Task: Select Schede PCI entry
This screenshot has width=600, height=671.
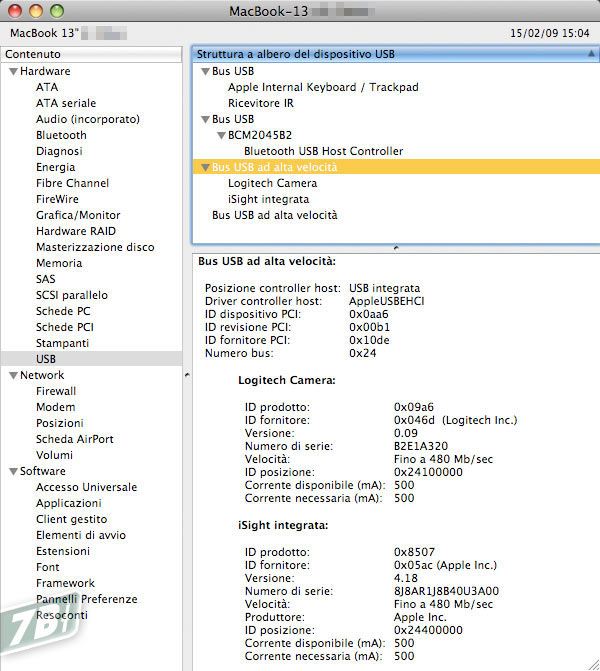Action: coord(65,327)
